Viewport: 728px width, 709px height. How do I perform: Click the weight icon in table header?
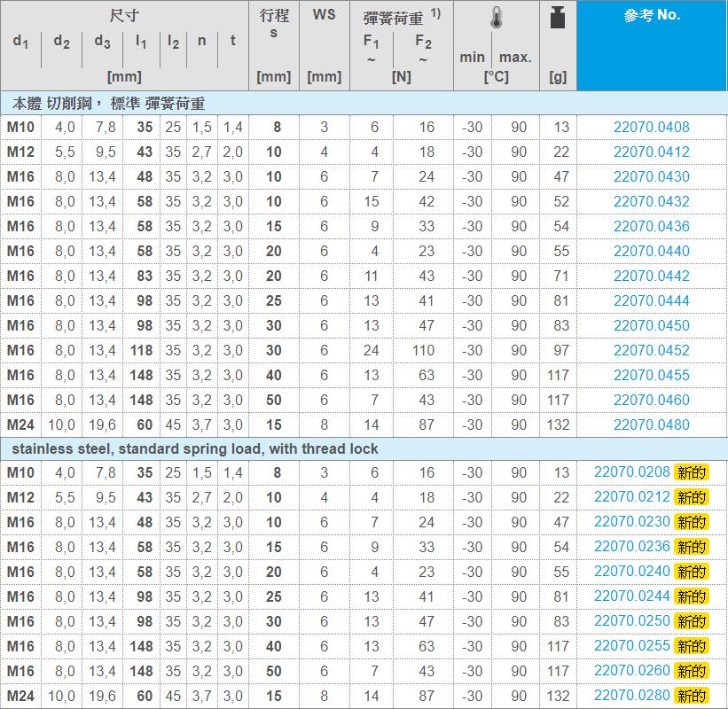[x=558, y=17]
